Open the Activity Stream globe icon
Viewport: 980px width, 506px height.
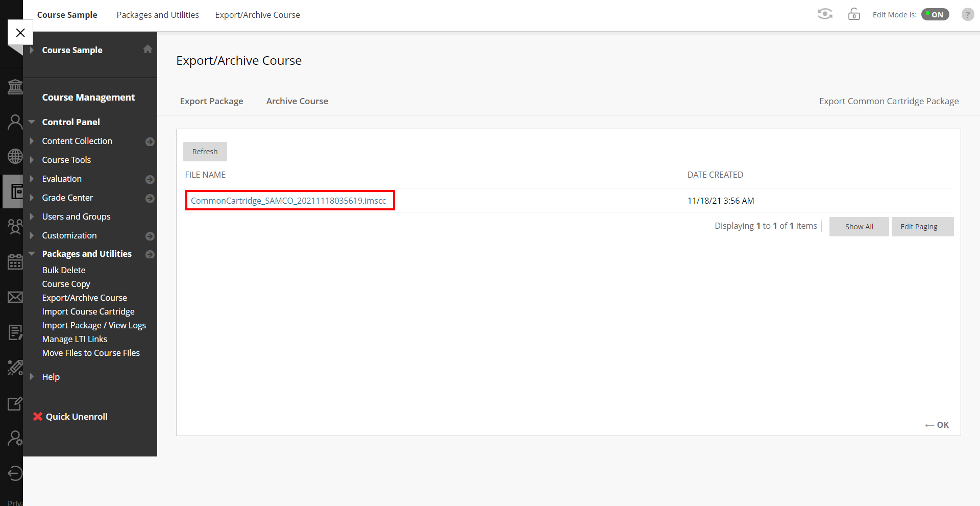pyautogui.click(x=15, y=156)
